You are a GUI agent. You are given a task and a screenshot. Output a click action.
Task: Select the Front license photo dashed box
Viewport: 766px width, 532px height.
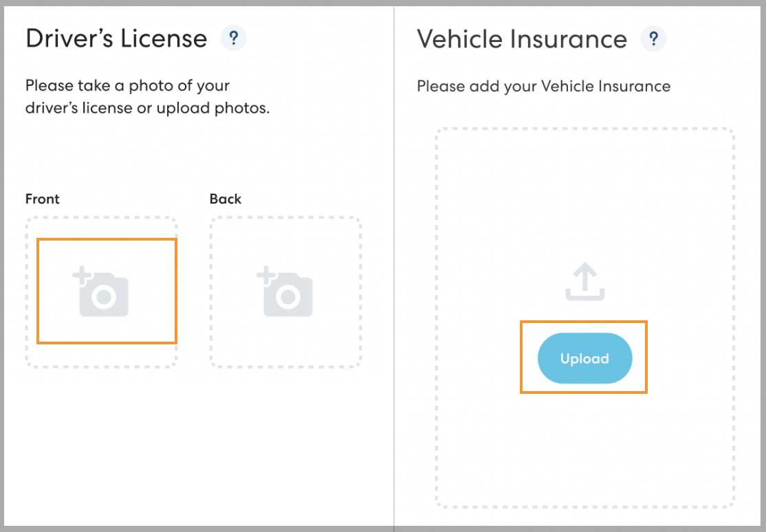(x=102, y=355)
